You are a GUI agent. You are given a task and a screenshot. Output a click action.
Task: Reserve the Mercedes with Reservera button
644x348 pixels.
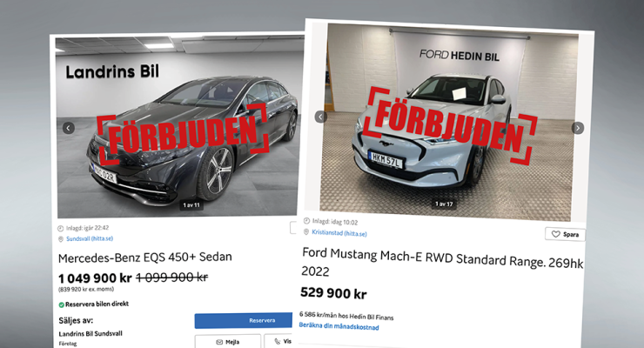click(x=243, y=320)
